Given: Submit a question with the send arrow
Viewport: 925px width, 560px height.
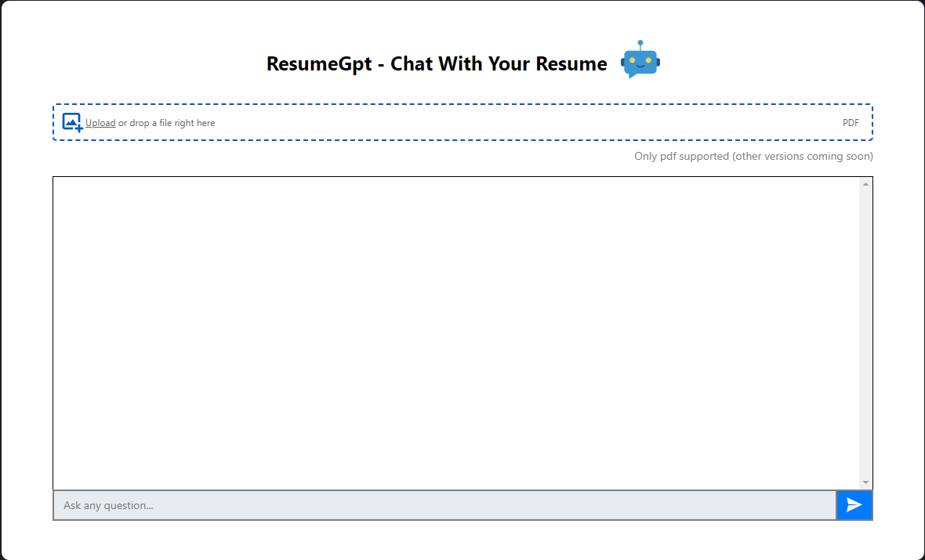Looking at the screenshot, I should point(854,505).
